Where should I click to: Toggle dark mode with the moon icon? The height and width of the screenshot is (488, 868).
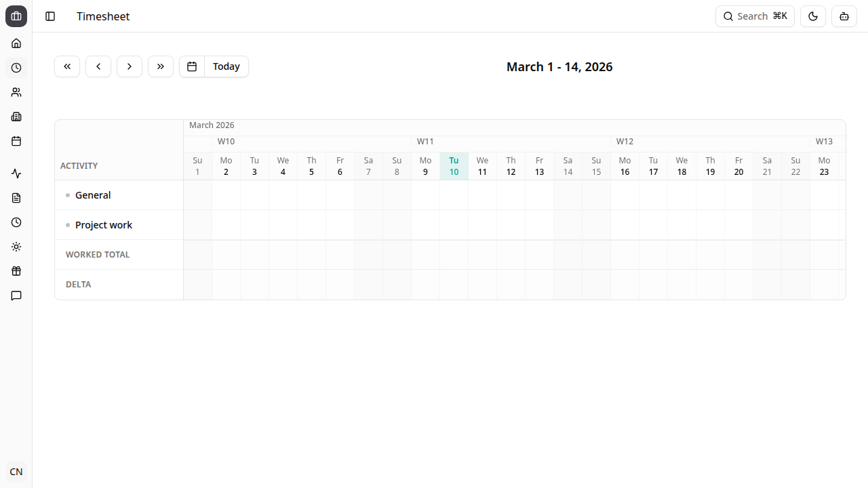(x=813, y=16)
